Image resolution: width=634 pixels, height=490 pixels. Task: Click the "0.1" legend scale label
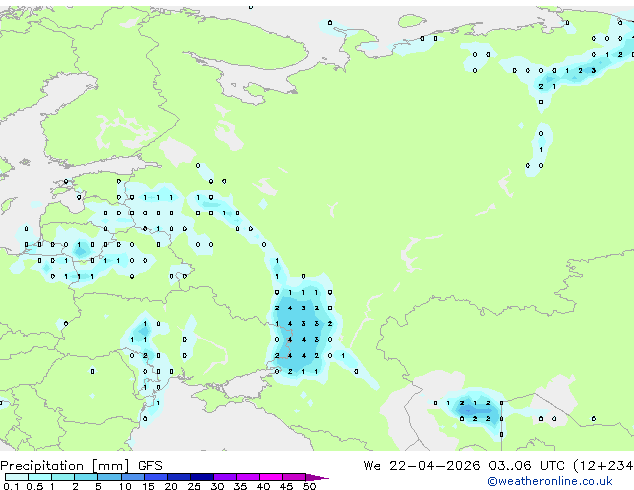[11, 486]
